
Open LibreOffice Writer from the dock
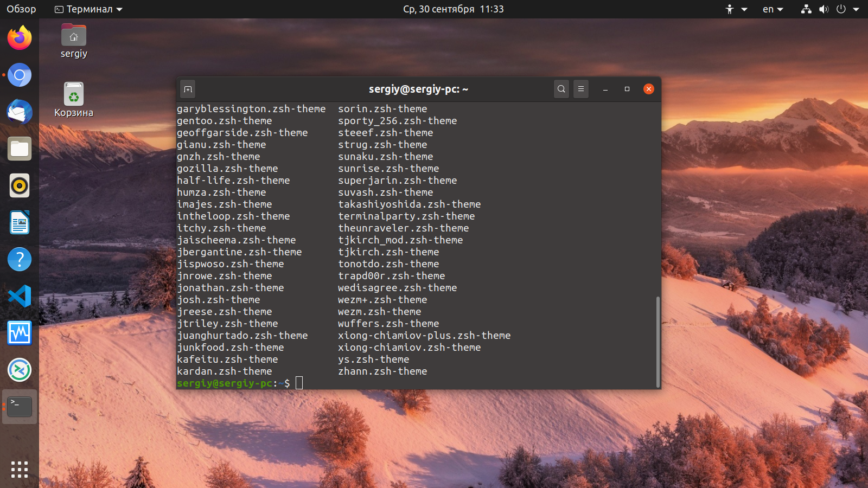(20, 222)
